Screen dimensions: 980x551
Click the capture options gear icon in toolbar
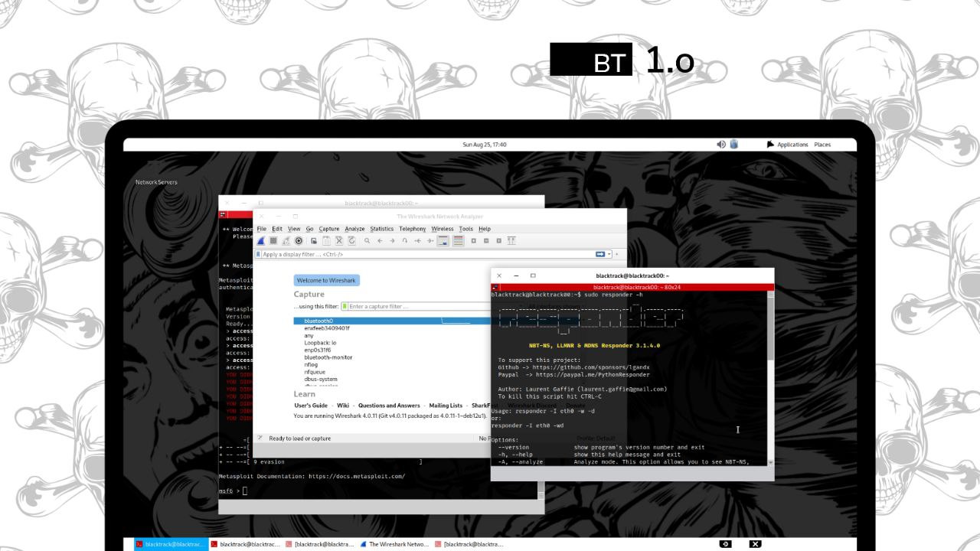tap(299, 241)
